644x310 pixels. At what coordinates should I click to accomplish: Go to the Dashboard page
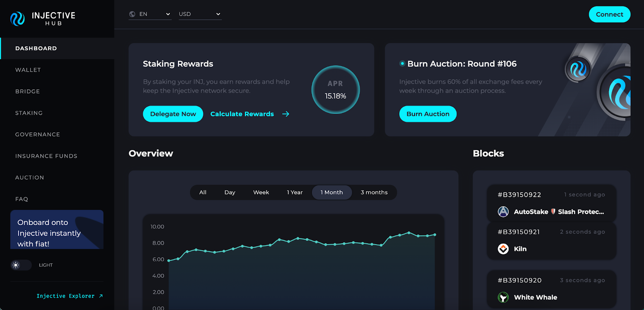(57, 48)
